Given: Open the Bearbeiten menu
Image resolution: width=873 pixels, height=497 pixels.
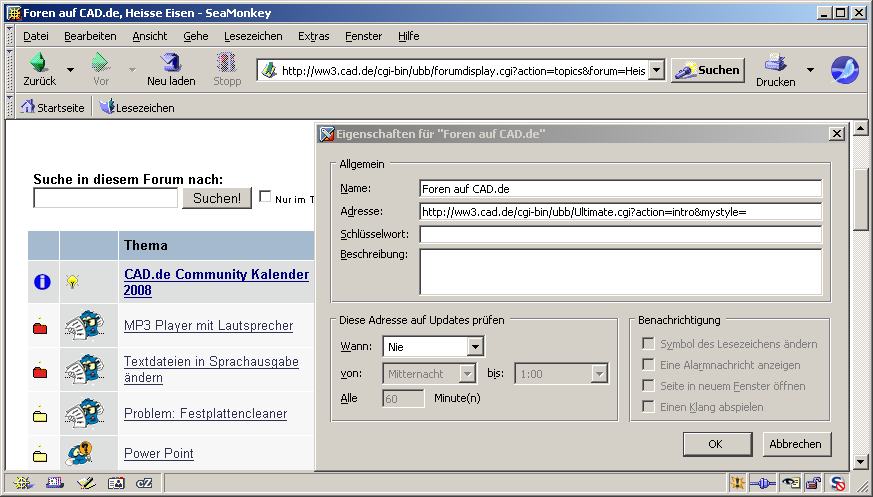Looking at the screenshot, I should (x=90, y=36).
